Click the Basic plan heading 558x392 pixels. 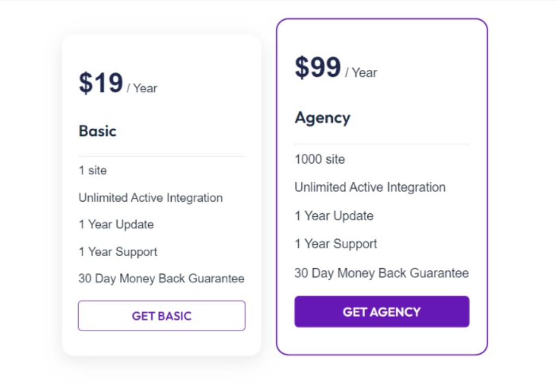(x=98, y=131)
